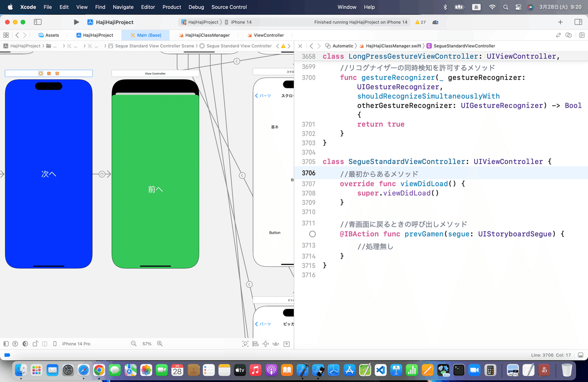The image size is (588, 382).
Task: Open the HajiHajiProject breadcrumb in the storyboard jump bar
Action: (22, 46)
